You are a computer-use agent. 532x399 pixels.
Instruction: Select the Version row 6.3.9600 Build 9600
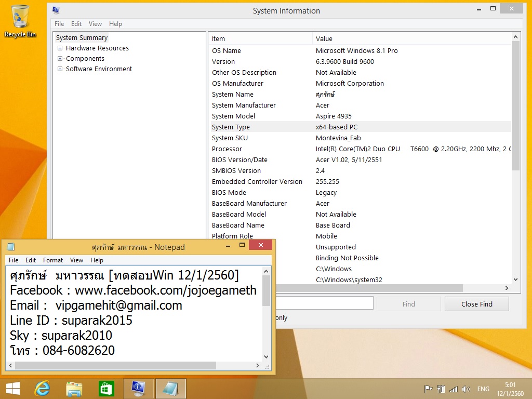click(x=361, y=61)
